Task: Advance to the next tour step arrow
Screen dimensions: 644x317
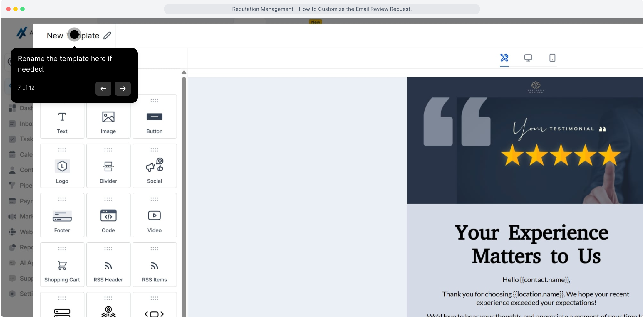Action: (x=123, y=88)
